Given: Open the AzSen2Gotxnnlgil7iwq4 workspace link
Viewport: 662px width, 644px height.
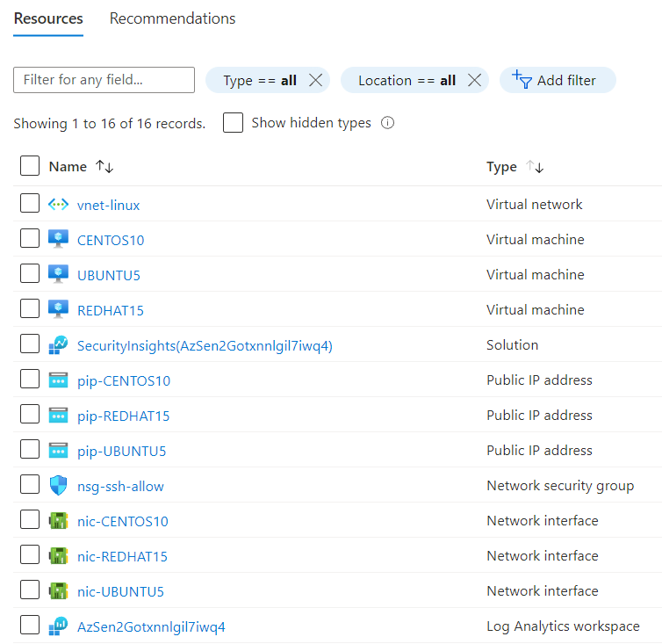Looking at the screenshot, I should coord(151,626).
